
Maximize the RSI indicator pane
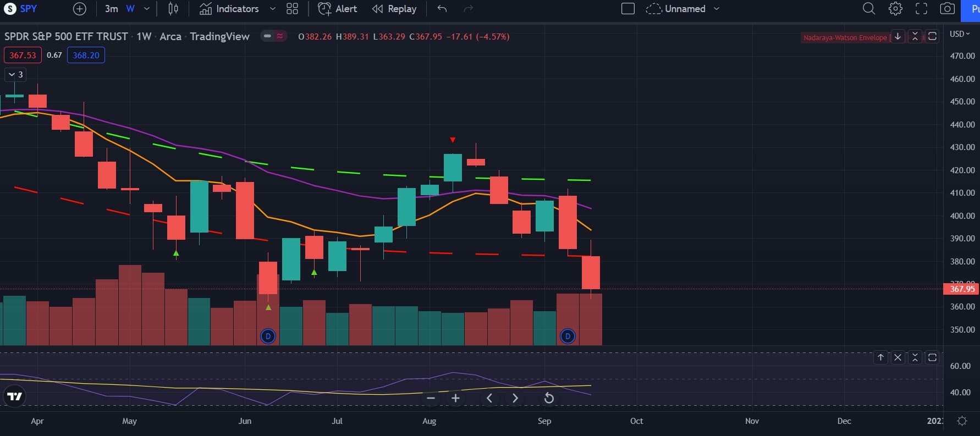(932, 357)
